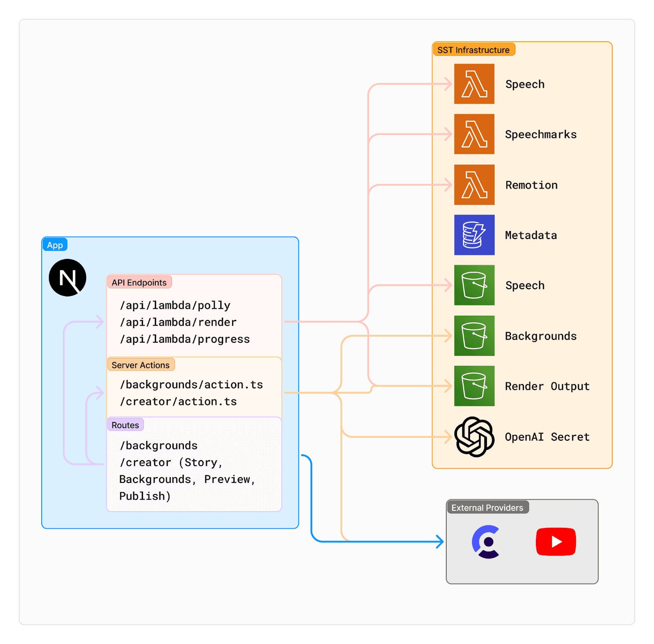Select the Next.js logo in the App box
Viewport: 654px width, 644px height.
pyautogui.click(x=67, y=277)
